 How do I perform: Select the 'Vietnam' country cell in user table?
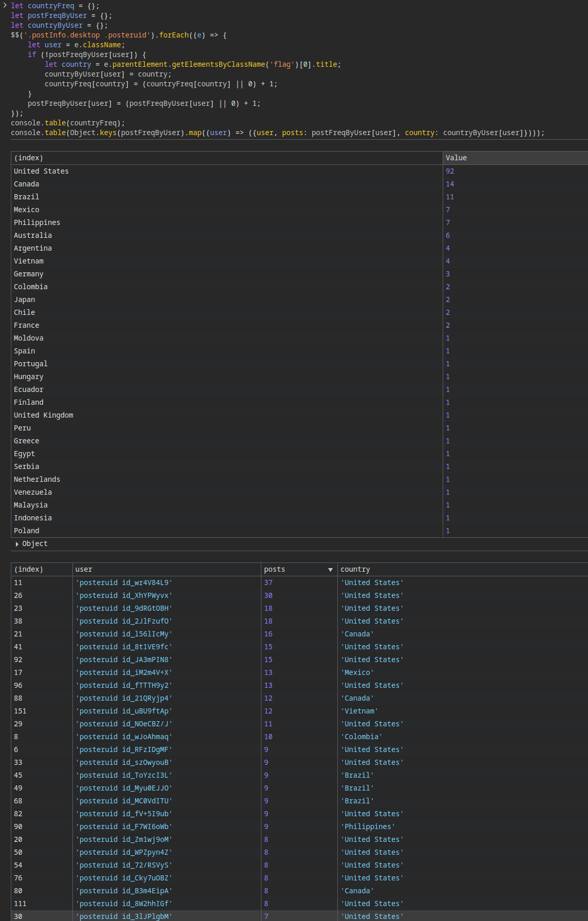click(359, 711)
